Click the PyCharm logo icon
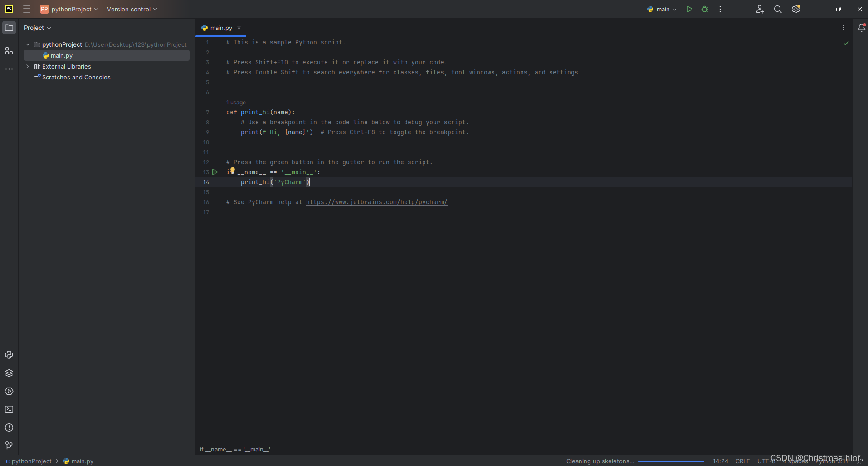 pos(9,9)
